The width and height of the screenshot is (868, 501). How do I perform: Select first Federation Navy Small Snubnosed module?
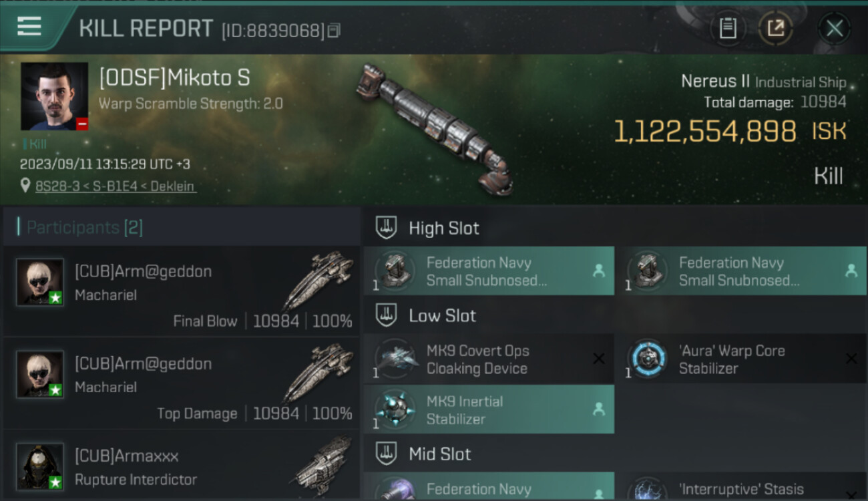[x=489, y=271]
